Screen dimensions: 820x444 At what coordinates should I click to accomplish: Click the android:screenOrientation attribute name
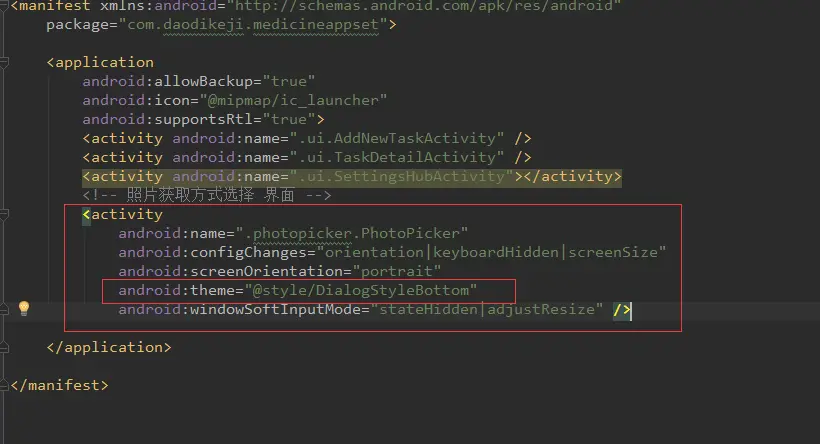[231, 271]
